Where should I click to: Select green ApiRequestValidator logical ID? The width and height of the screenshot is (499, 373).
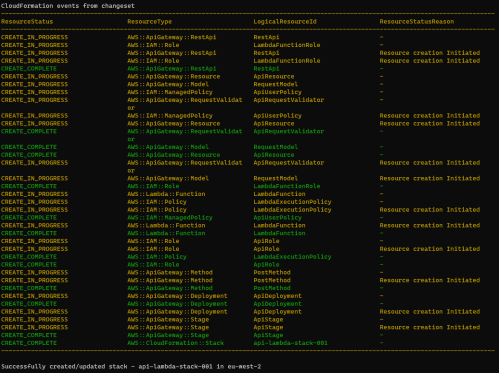point(289,131)
